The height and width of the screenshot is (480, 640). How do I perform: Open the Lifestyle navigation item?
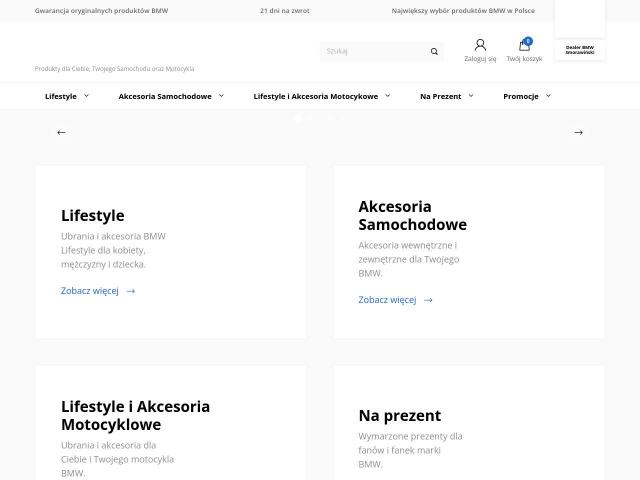[61, 96]
